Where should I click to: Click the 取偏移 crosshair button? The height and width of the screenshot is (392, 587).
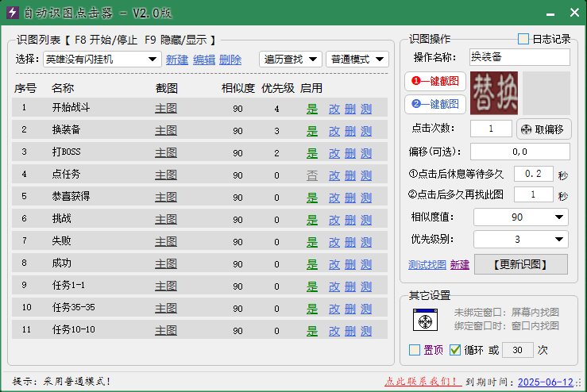pyautogui.click(x=543, y=129)
